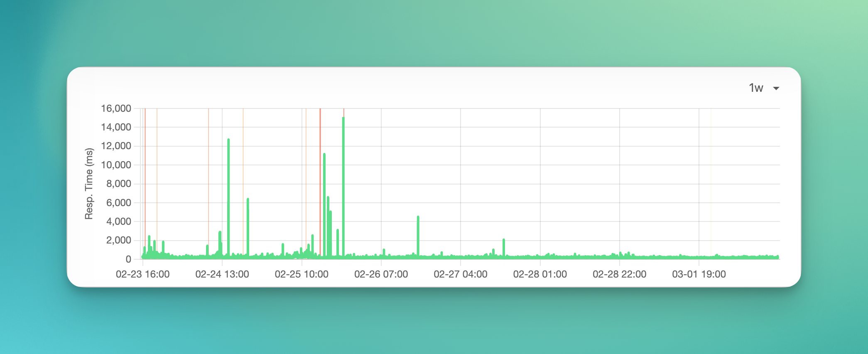Click the 02-23 16:00 x-axis label
Screen dimensions: 868x354
click(x=142, y=274)
